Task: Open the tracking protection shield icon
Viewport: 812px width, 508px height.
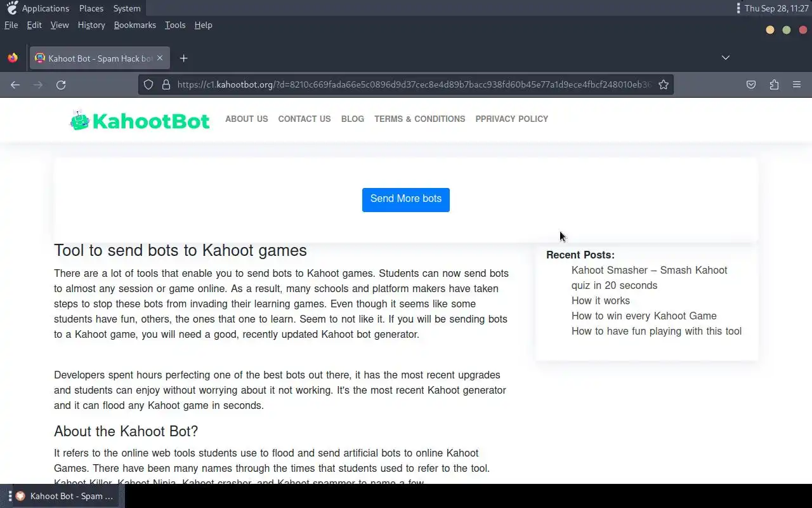Action: (x=148, y=84)
